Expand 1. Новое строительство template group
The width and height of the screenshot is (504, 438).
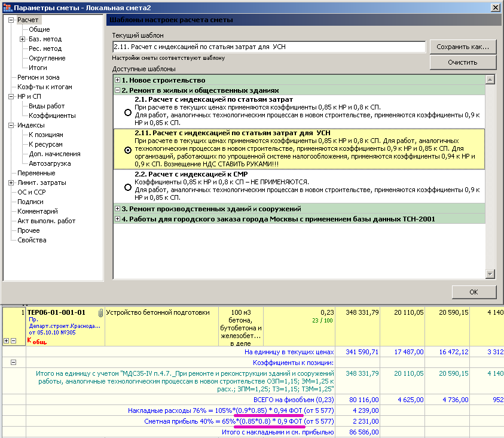tap(117, 80)
